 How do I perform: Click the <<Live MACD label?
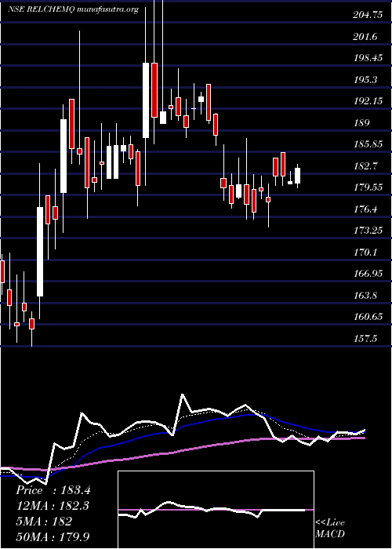pos(330,529)
